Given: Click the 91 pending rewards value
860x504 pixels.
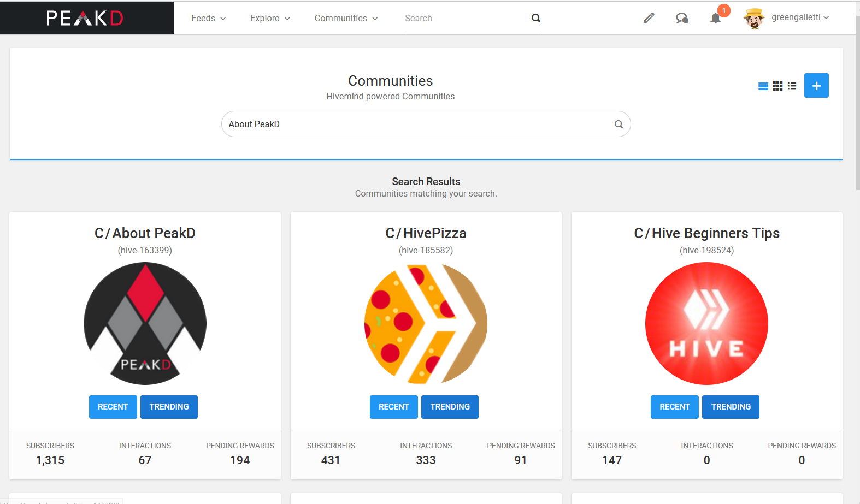Looking at the screenshot, I should point(521,460).
